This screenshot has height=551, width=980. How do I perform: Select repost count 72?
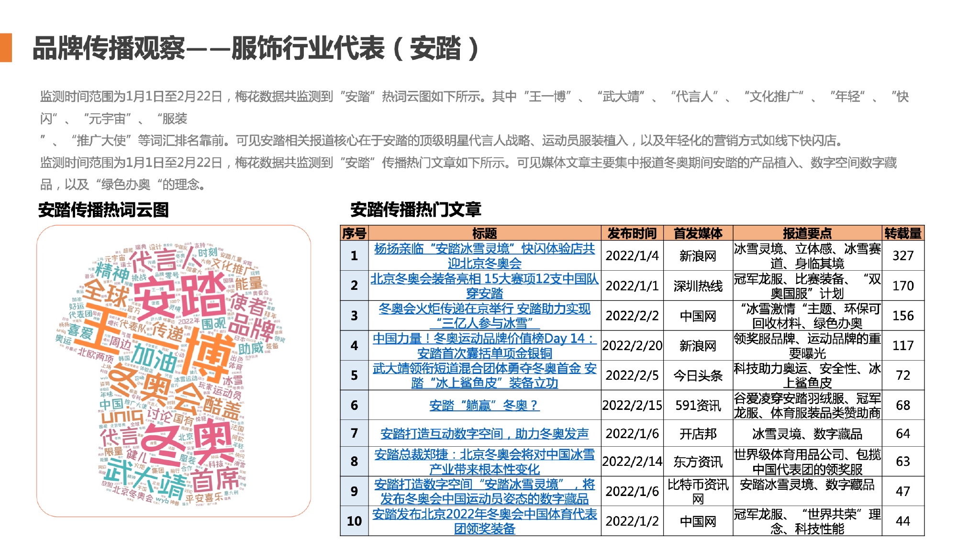tap(903, 375)
